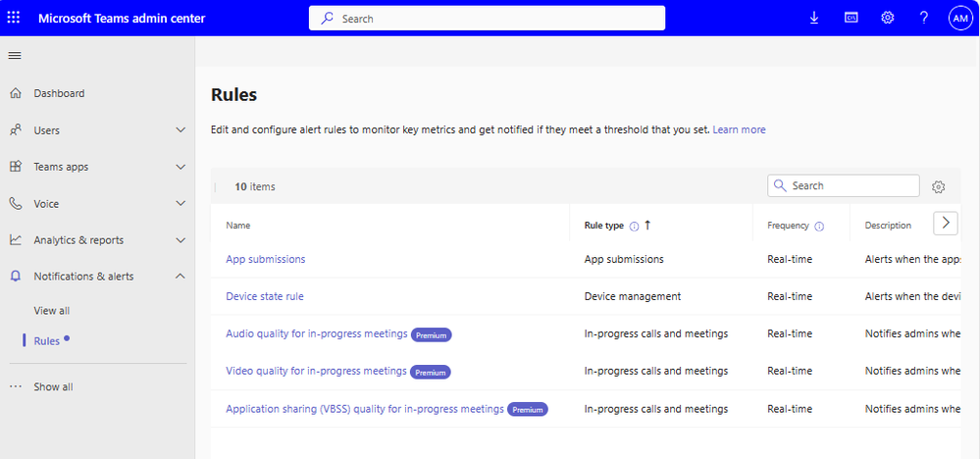The height and width of the screenshot is (459, 980).
Task: Click the Notifications & alerts bell icon
Action: click(x=17, y=276)
